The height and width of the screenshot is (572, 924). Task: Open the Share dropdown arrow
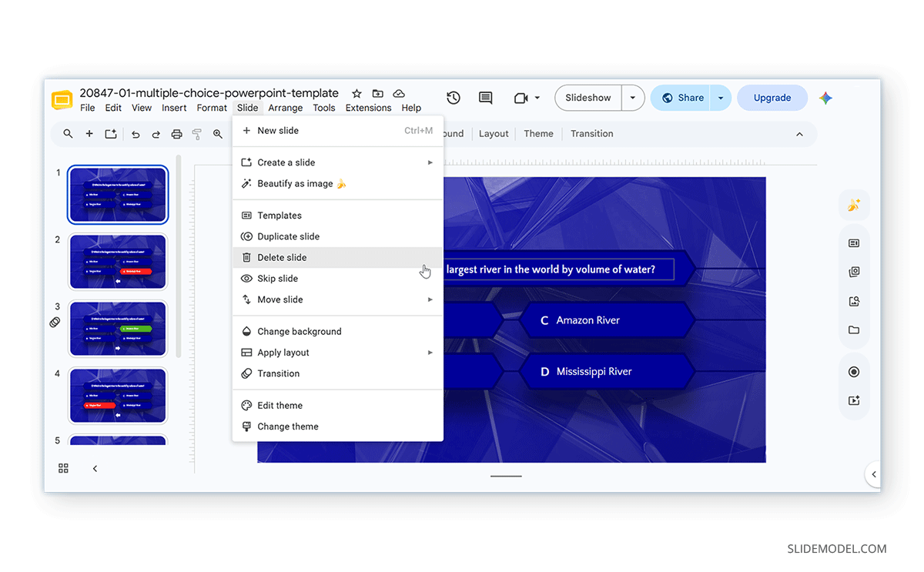721,98
